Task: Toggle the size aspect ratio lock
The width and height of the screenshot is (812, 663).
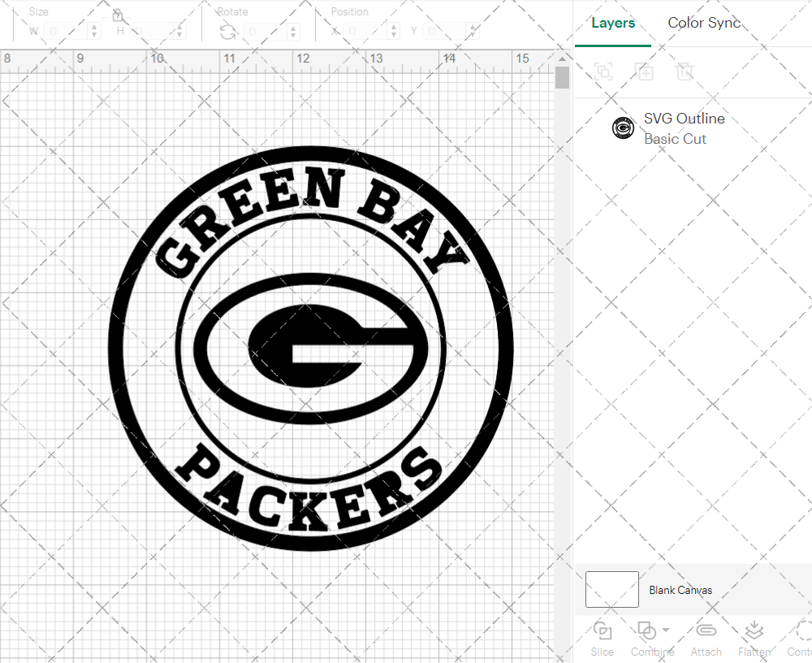Action: [x=118, y=15]
